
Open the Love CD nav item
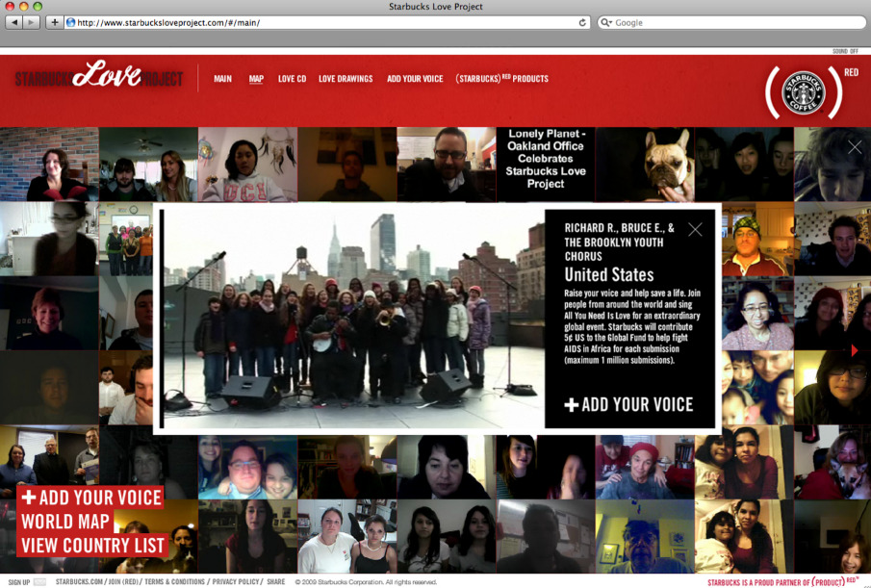pyautogui.click(x=293, y=79)
